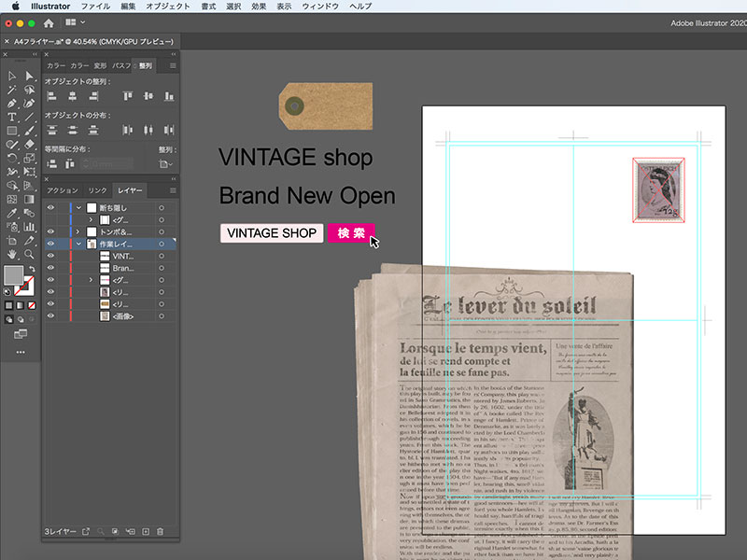Toggle visibility of 作業レイ layer

pyautogui.click(x=50, y=244)
